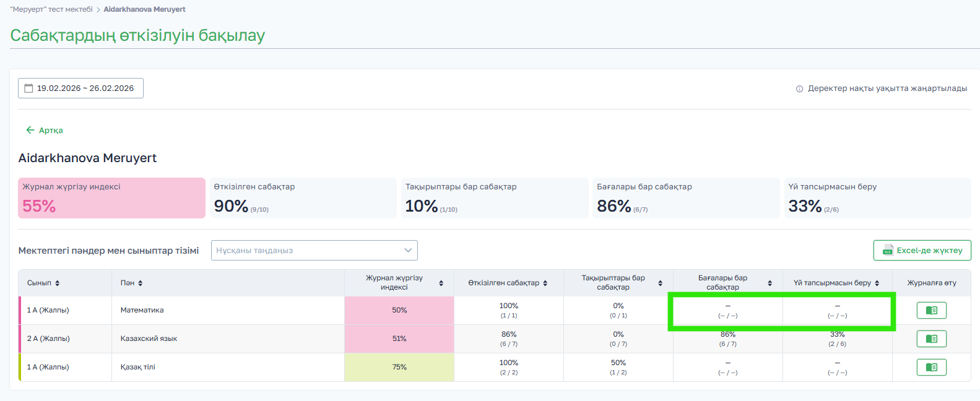Screen dimensions: 980x401
Task: Click the calendar icon in date range field
Action: click(28, 88)
